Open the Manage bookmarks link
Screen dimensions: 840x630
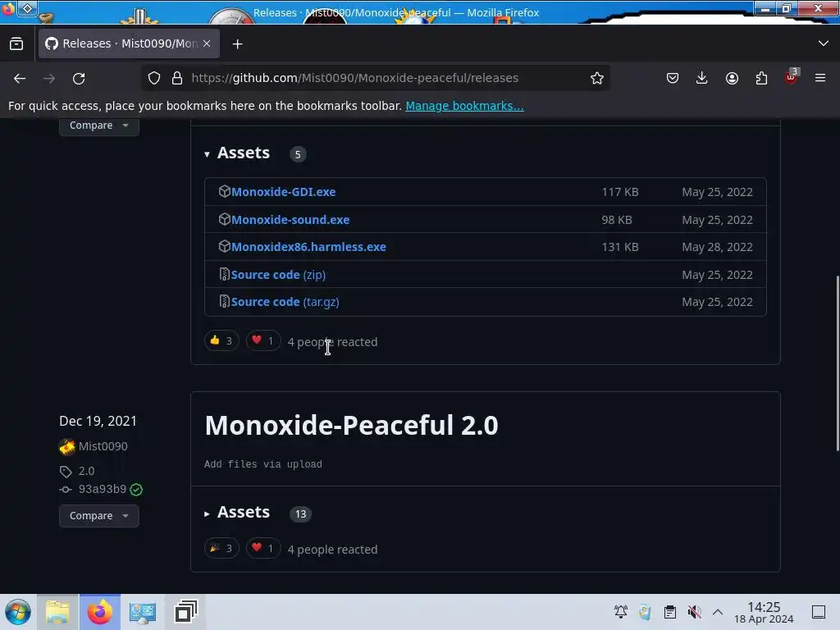coord(464,106)
